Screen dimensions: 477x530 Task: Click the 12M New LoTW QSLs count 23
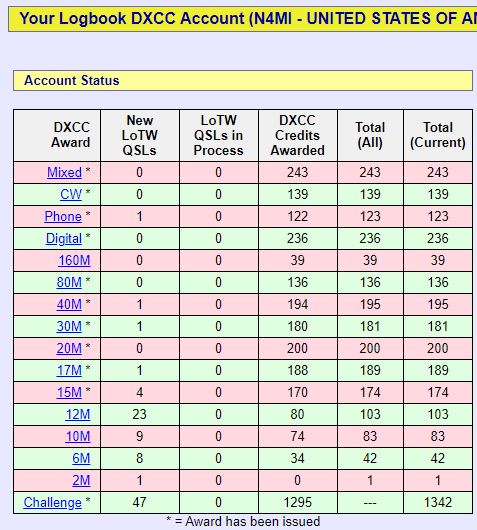139,414
